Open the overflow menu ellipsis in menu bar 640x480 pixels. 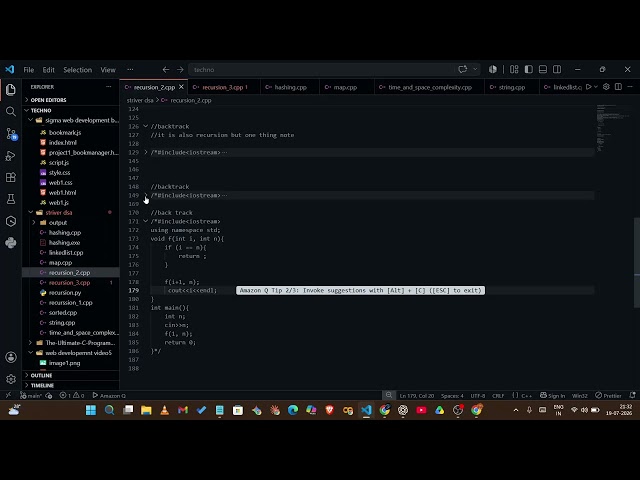pyautogui.click(x=130, y=70)
